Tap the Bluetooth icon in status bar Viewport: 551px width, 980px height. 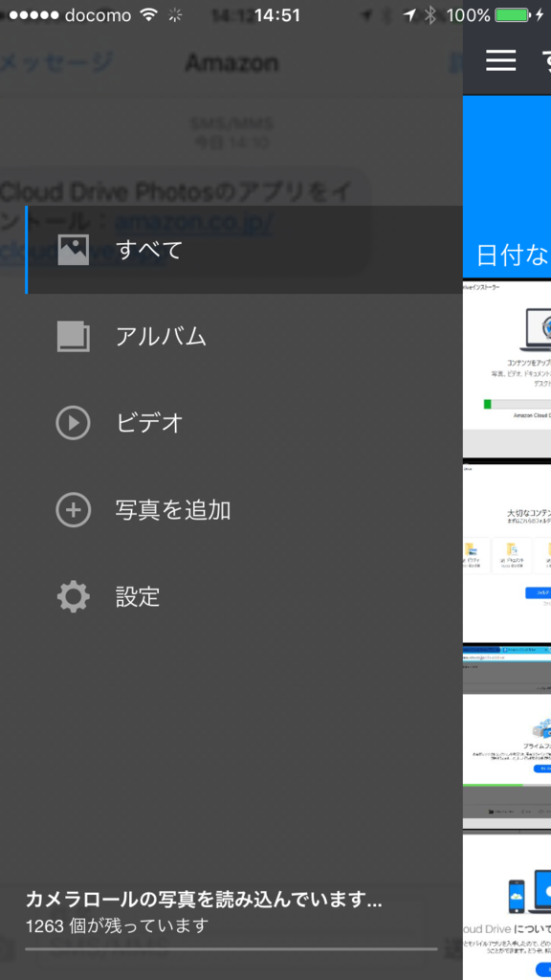[x=430, y=15]
